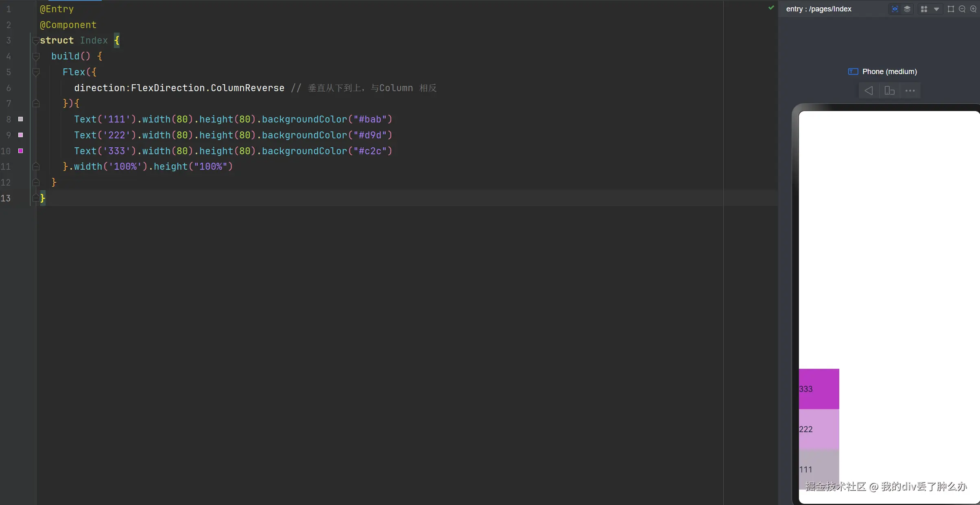Collapse the struct Index fold marker
Viewport: 980px width, 505px height.
coord(36,41)
